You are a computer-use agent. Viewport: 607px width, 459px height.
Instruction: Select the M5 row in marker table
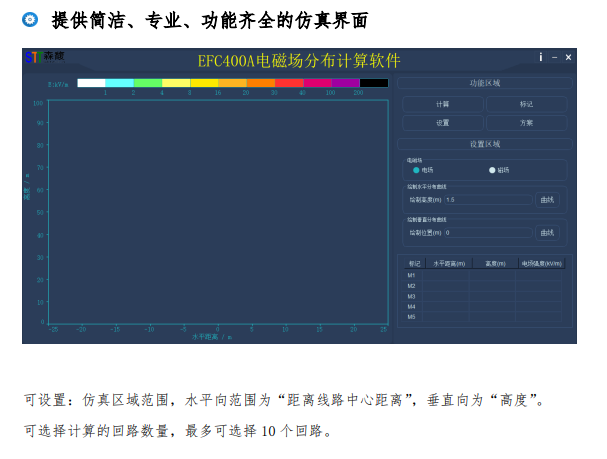(483, 317)
